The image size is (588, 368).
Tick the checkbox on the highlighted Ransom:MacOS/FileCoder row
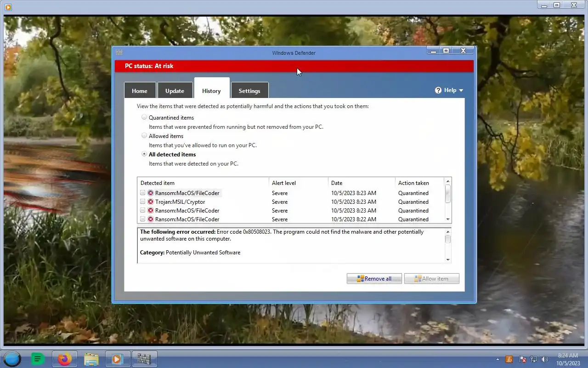pos(143,193)
